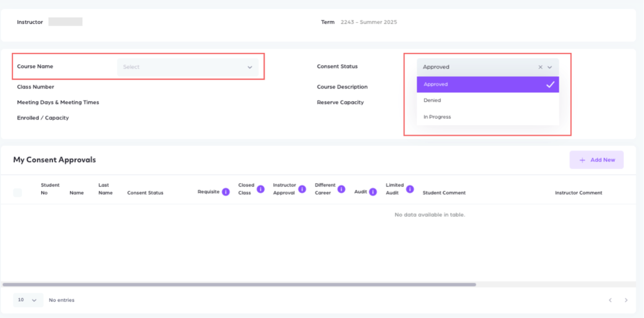Viewport: 644px width, 318px height.
Task: Clear the Consent Status selection with X
Action: [540, 67]
